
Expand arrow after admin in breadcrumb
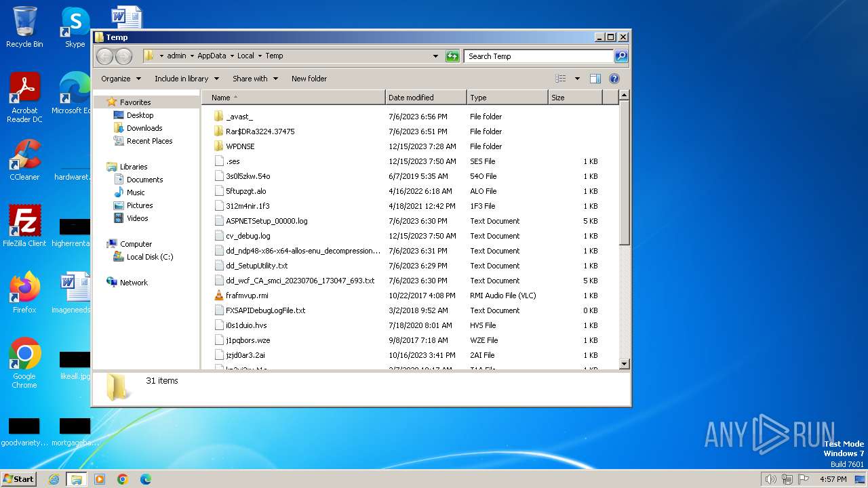click(x=192, y=56)
